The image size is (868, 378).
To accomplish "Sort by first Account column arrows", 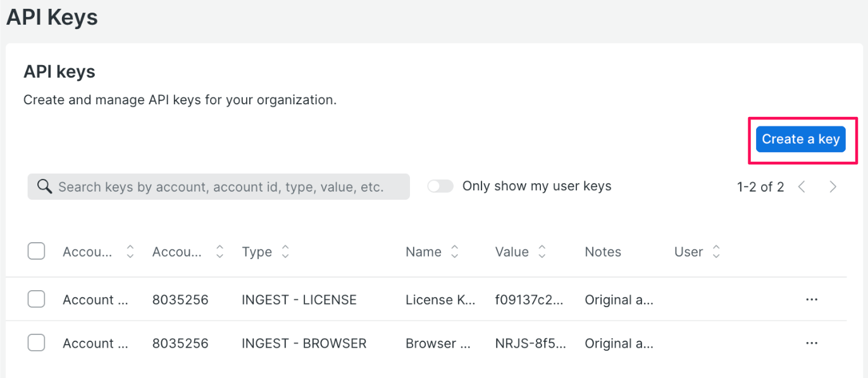I will tap(130, 252).
